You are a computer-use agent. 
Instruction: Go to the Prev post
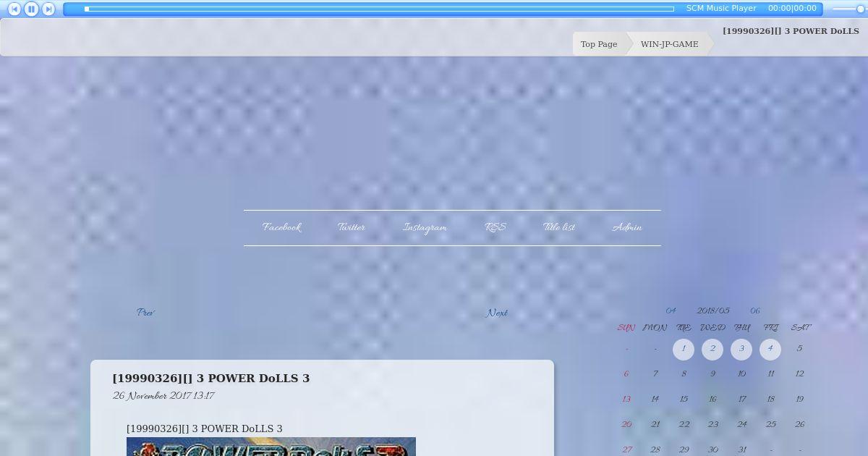pos(145,313)
